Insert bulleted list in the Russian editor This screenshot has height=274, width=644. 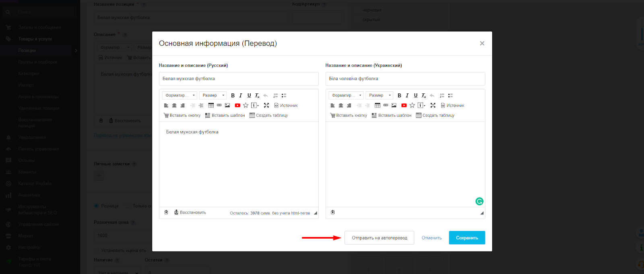(x=284, y=95)
